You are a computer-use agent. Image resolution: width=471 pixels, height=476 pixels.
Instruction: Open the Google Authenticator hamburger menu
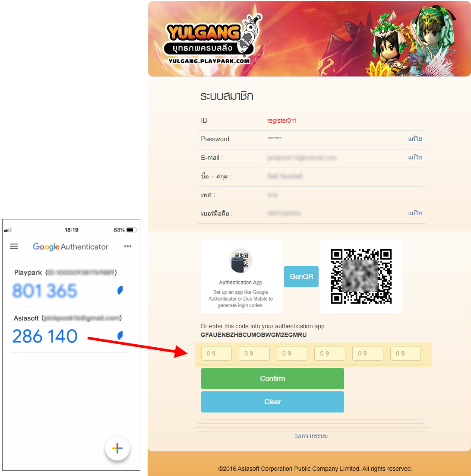click(x=14, y=246)
